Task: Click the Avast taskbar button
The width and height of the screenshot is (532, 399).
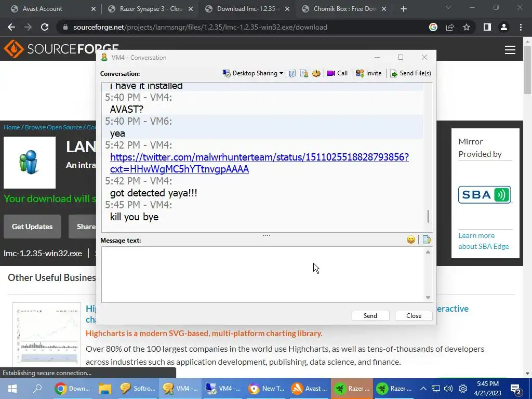Action: [x=309, y=389]
